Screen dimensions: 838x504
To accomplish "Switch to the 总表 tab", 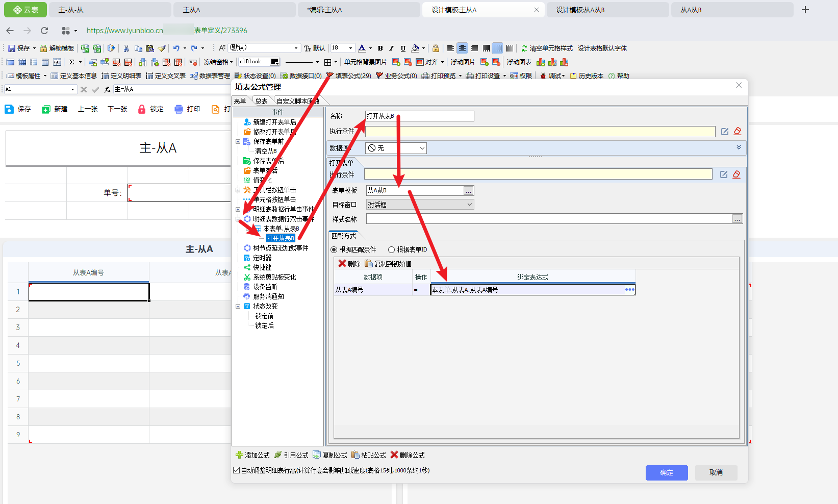I will [x=261, y=101].
